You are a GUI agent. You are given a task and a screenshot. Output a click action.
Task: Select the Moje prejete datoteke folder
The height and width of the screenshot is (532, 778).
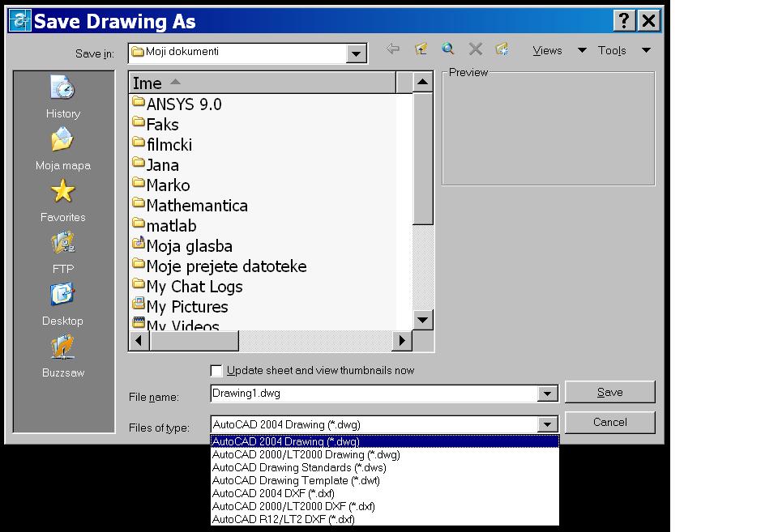[220, 266]
